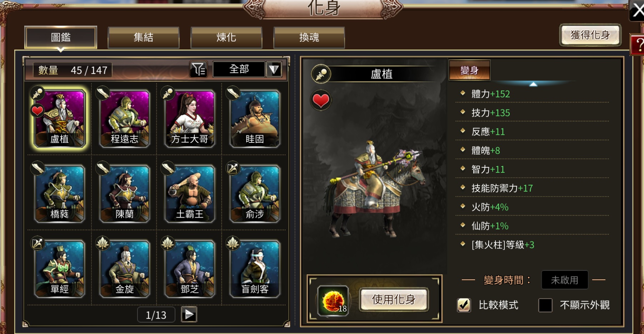Open the 全部 filter dropdown arrow

274,69
